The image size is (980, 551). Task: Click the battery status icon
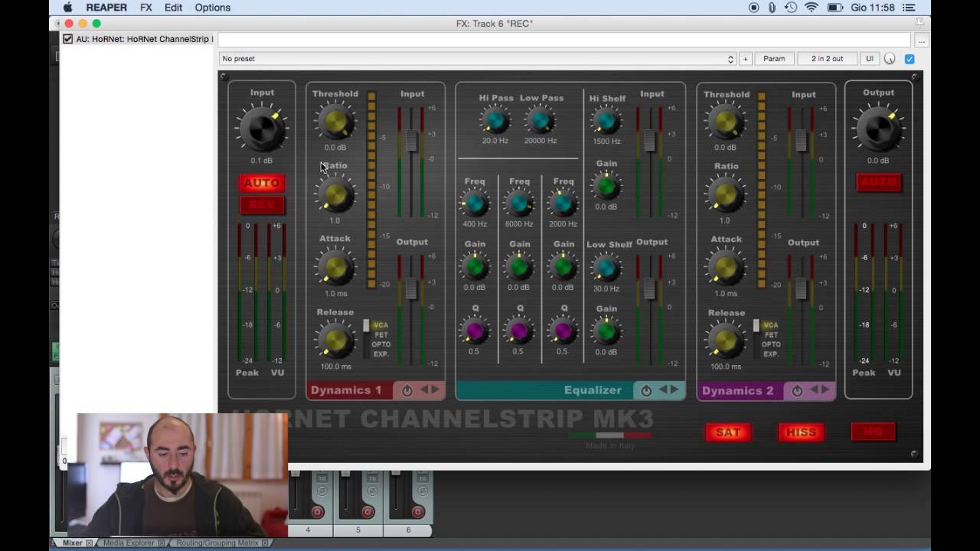(x=835, y=8)
